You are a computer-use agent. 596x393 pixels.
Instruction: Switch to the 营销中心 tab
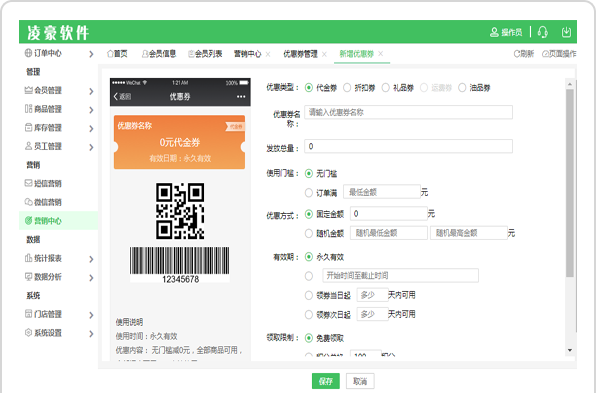(x=247, y=54)
